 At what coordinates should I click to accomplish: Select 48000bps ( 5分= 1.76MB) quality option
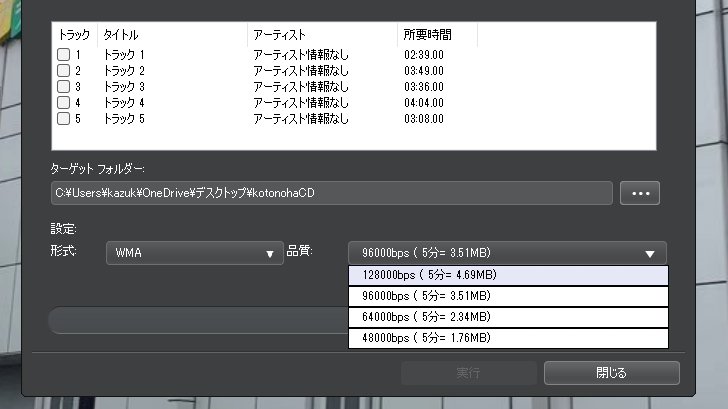coord(508,338)
